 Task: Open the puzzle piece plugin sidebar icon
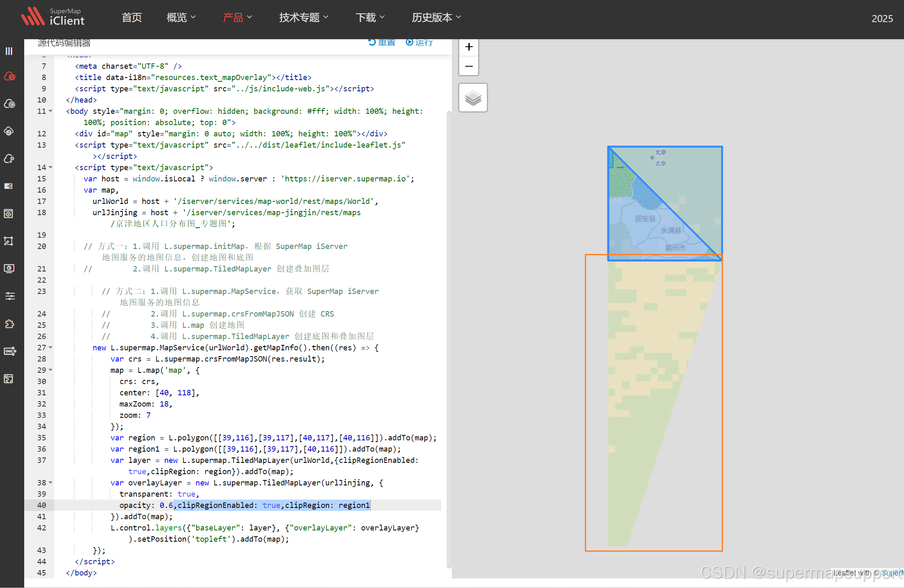[x=9, y=324]
